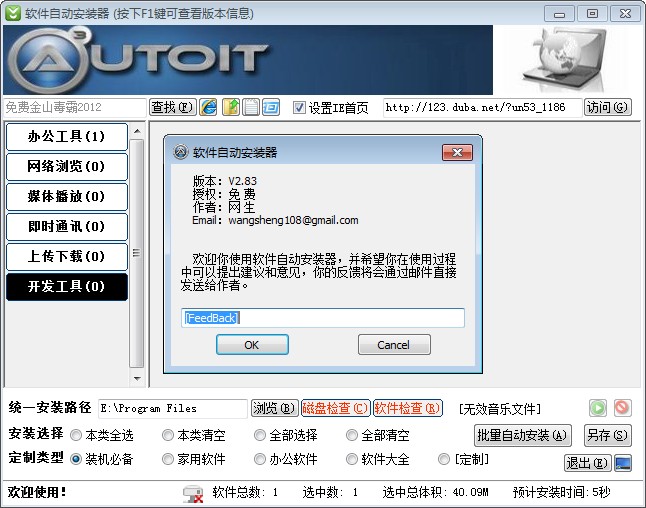
Task: Click the AutoIt icon in dialog title bar
Action: click(x=180, y=152)
